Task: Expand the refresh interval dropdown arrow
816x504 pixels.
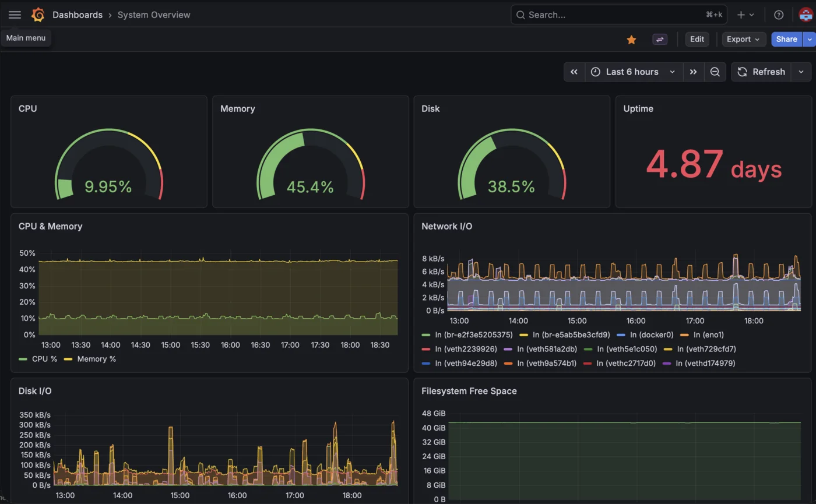Action: click(801, 72)
